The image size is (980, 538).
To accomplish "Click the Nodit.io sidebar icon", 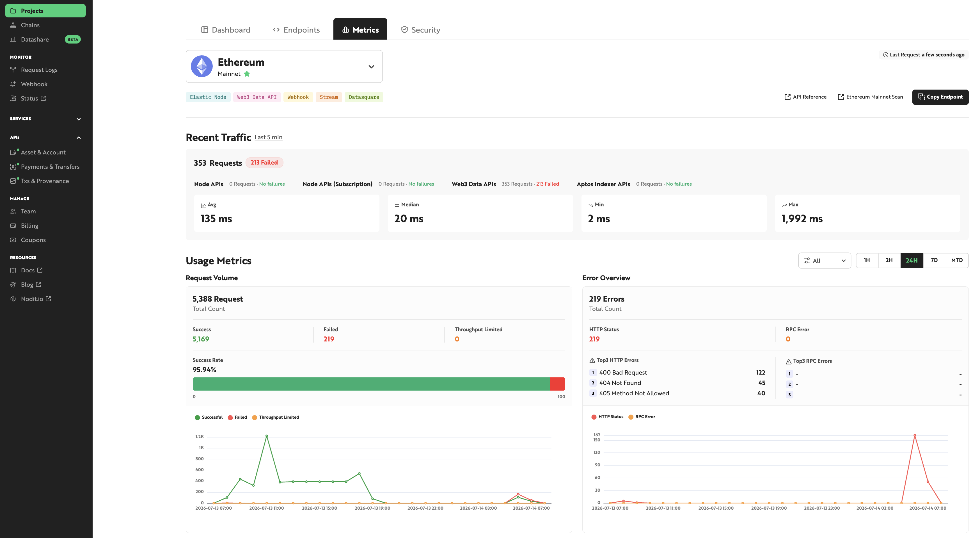I will click(13, 299).
